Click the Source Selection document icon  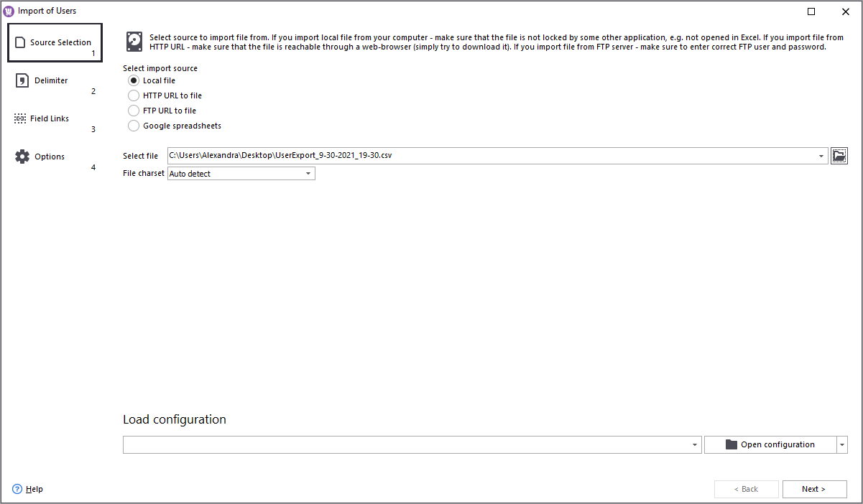tap(20, 42)
